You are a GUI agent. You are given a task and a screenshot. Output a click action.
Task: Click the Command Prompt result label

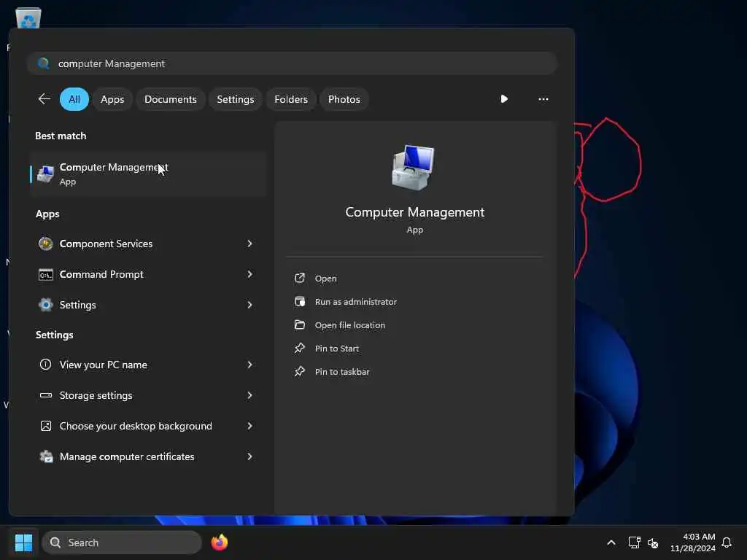tap(101, 274)
